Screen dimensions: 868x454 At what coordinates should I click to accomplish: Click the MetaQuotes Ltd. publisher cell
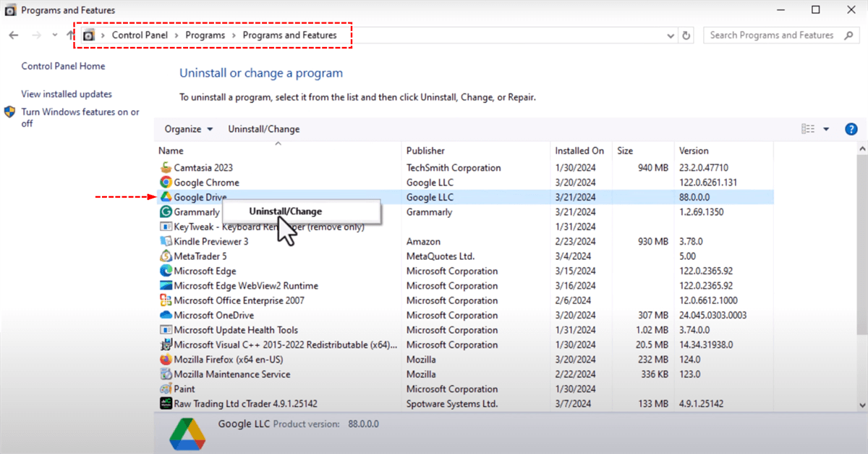click(441, 256)
